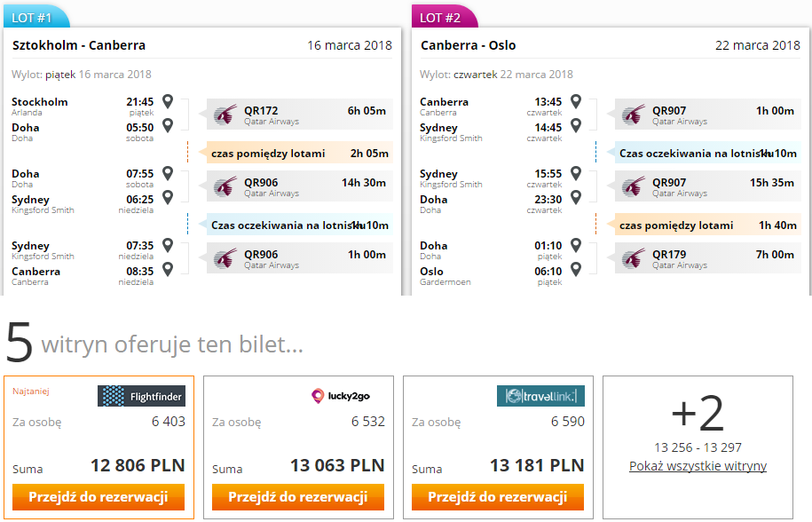Click the QR906 14h 30m flight segment

299,186
